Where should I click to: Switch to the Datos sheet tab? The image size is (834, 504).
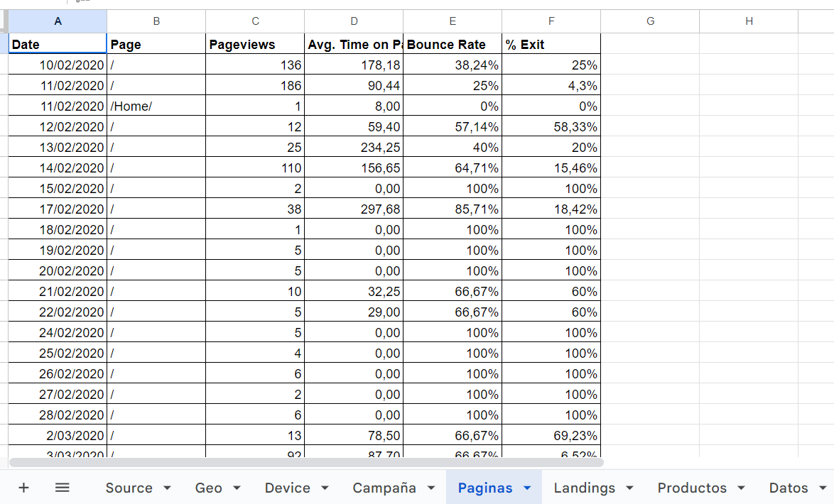(789, 488)
